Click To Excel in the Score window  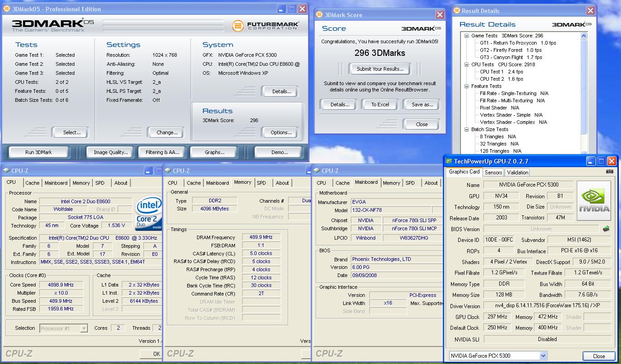pyautogui.click(x=380, y=105)
